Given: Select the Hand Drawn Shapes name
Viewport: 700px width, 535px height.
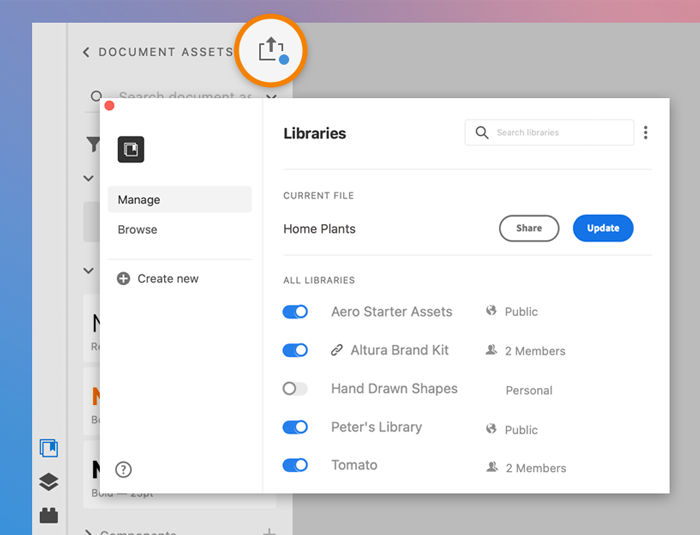Looking at the screenshot, I should [394, 389].
